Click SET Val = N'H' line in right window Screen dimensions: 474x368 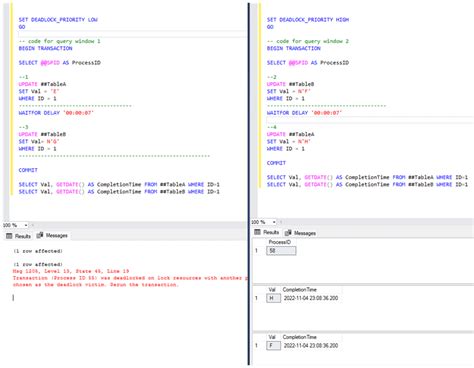[x=289, y=141]
